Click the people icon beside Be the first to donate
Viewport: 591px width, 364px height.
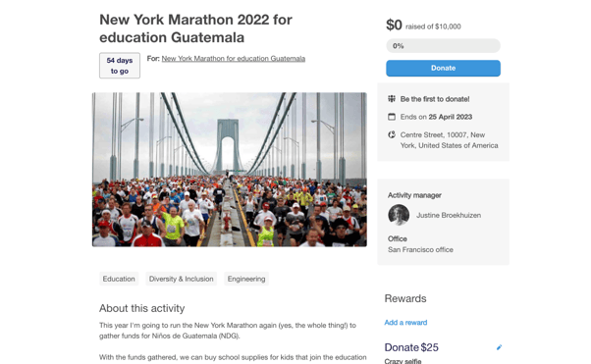[x=392, y=99]
